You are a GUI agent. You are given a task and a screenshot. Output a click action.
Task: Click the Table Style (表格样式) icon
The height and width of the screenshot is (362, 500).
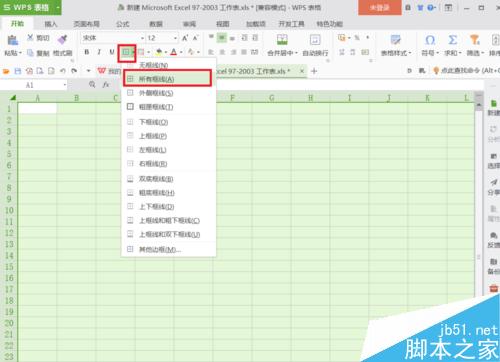(x=396, y=40)
